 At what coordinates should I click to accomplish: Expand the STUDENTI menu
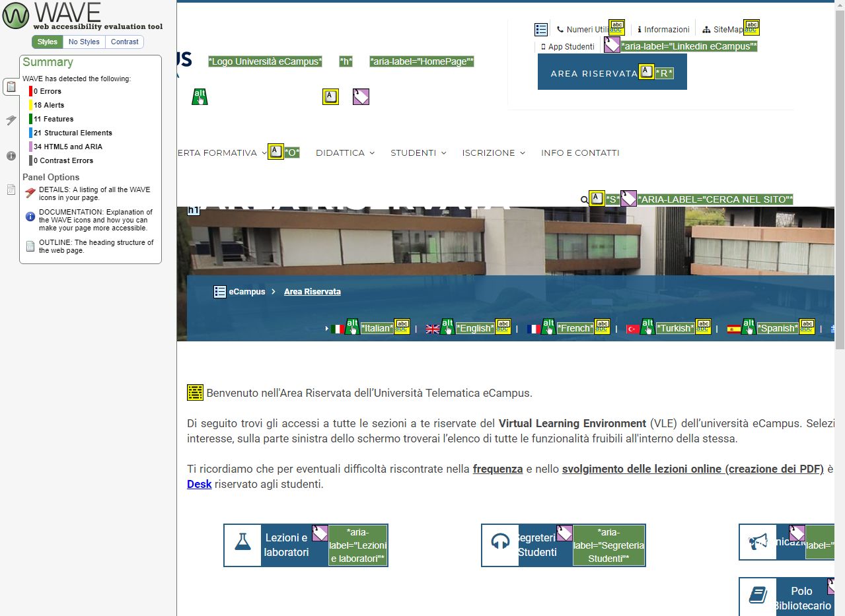point(418,153)
